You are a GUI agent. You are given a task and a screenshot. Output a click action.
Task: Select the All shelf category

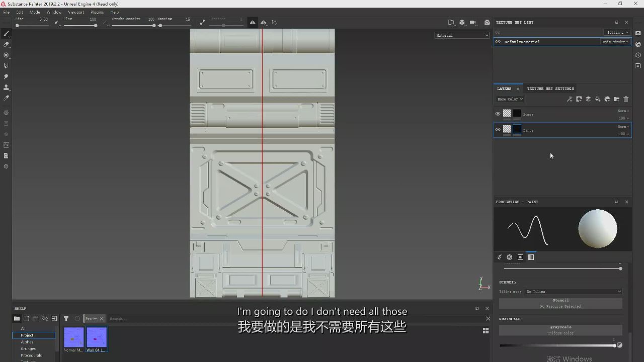pos(23,328)
